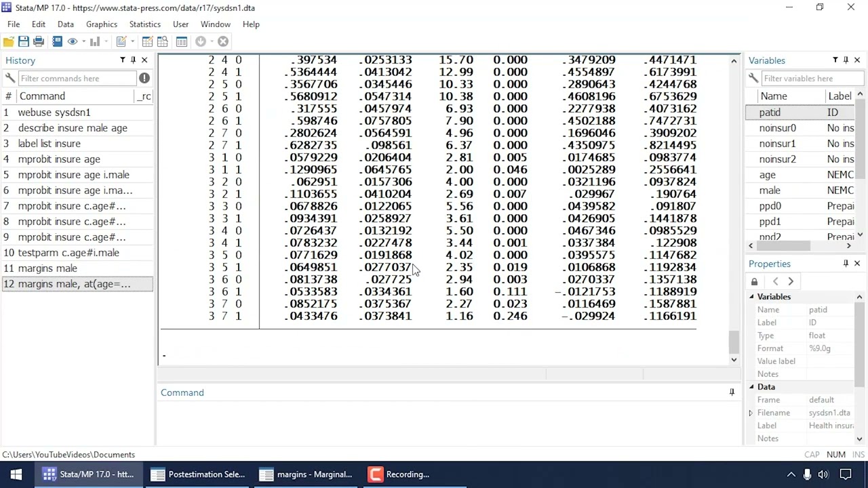Open the Viewer eye icon
Image resolution: width=868 pixels, height=488 pixels.
click(73, 41)
